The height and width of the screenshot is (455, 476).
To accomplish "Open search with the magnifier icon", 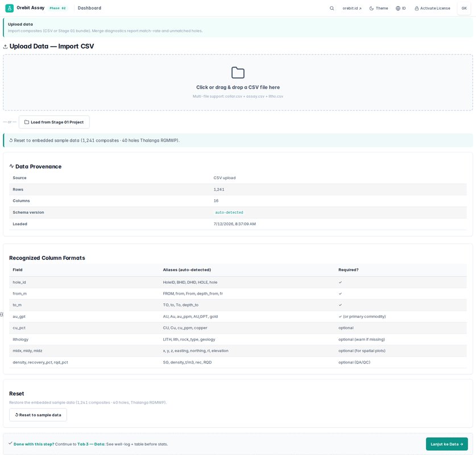I will click(332, 9).
